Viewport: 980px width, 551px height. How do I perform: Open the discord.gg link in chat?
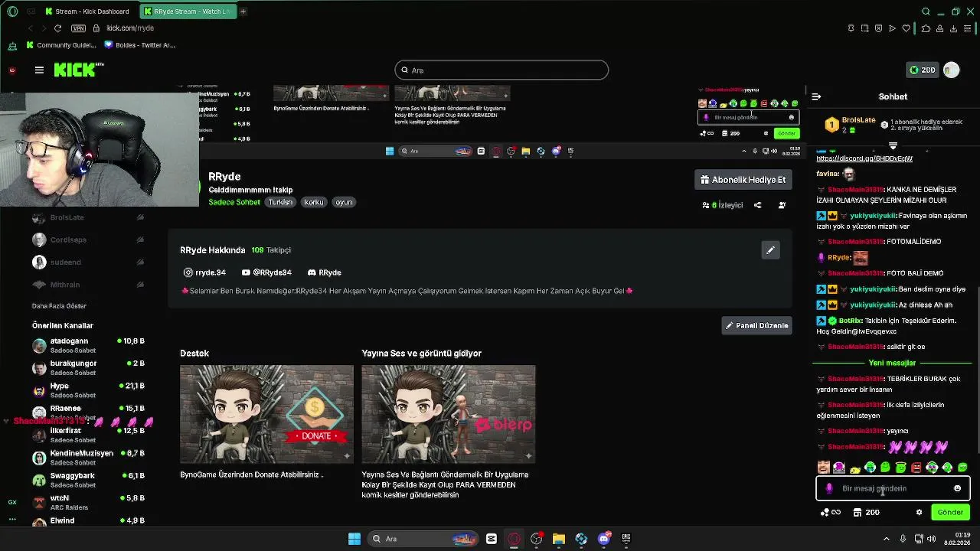pos(864,158)
